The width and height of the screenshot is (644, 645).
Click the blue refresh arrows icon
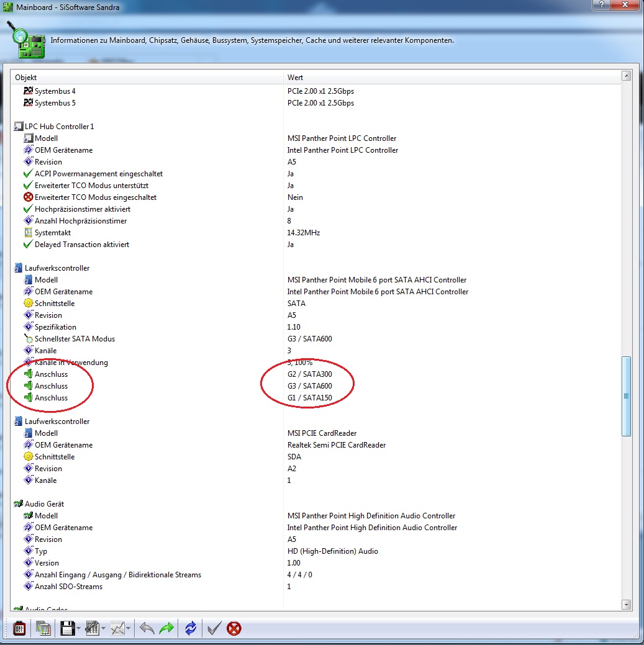[x=191, y=628]
